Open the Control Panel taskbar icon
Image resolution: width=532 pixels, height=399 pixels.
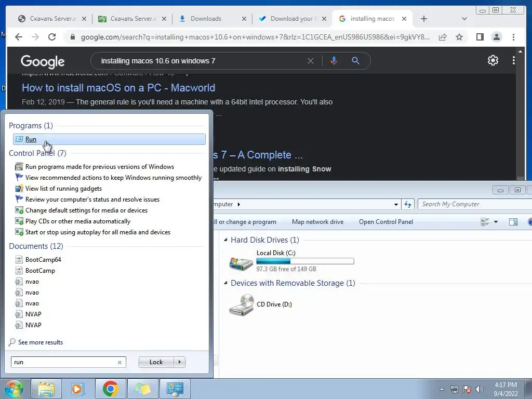pos(175,389)
